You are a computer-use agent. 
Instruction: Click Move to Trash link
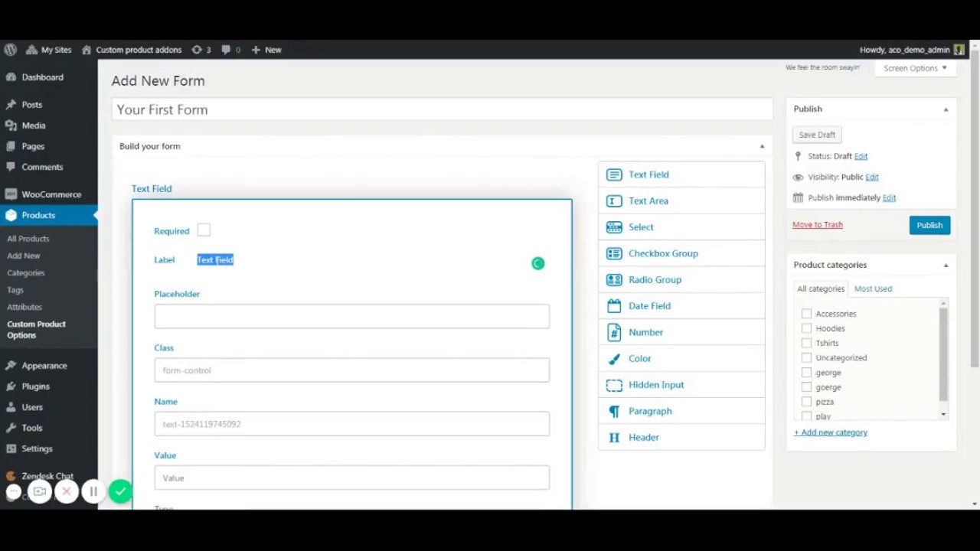click(818, 225)
